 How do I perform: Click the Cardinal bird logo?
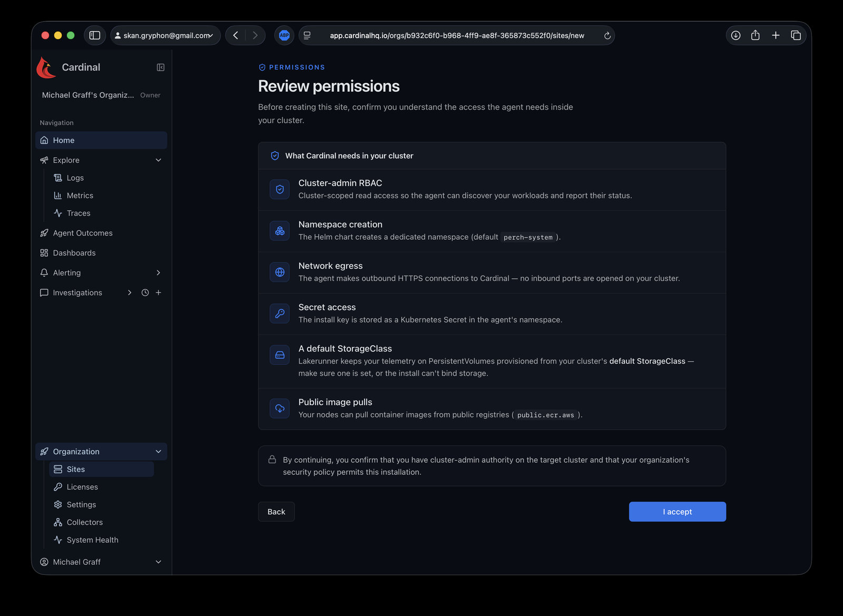coord(46,67)
